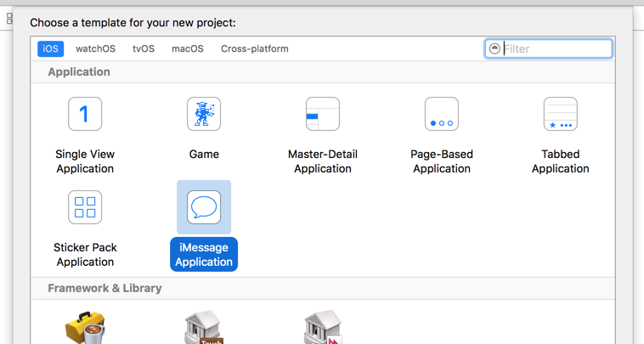This screenshot has width=644, height=344.
Task: Click the iMessage Application speech bubble icon
Action: [204, 207]
